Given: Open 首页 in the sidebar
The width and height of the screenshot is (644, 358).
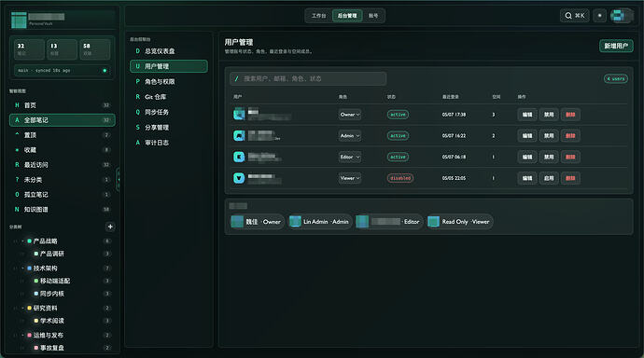Looking at the screenshot, I should pos(62,105).
